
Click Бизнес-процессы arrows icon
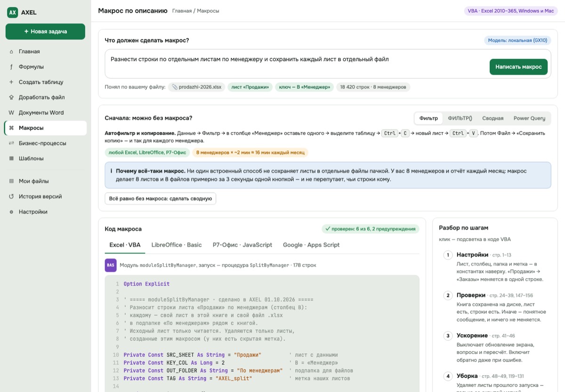coord(11,143)
